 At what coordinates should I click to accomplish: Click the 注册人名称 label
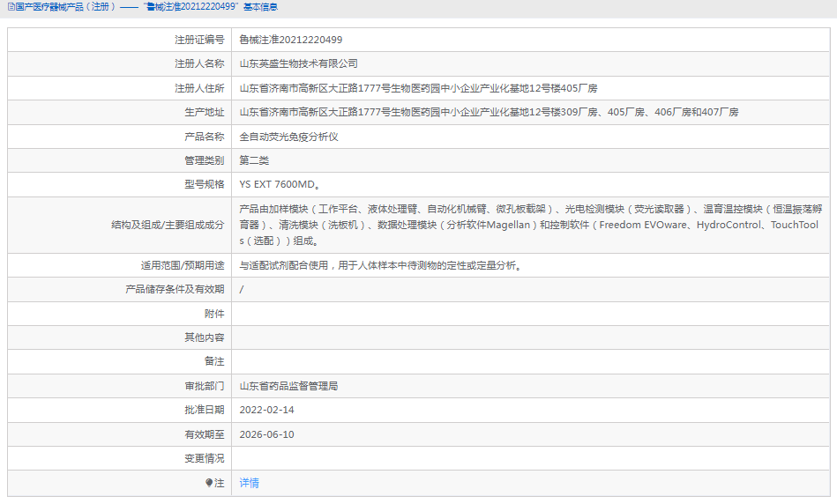pyautogui.click(x=199, y=63)
